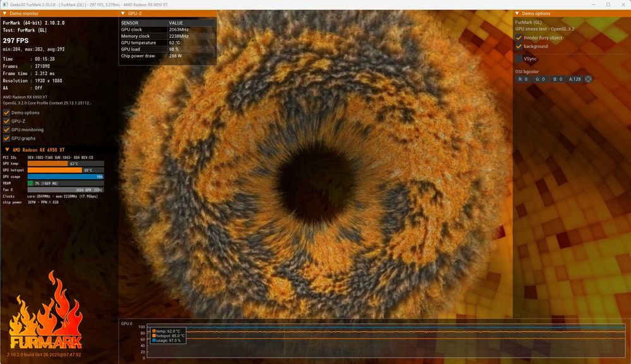This screenshot has height=364, width=631.
Task: Click the Frame time 3.312 ms entry
Action: click(x=28, y=73)
